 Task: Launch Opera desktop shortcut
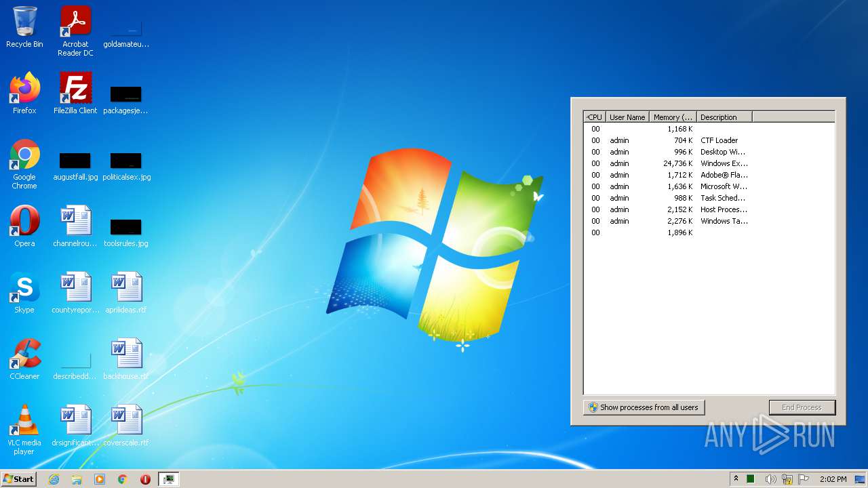(24, 226)
